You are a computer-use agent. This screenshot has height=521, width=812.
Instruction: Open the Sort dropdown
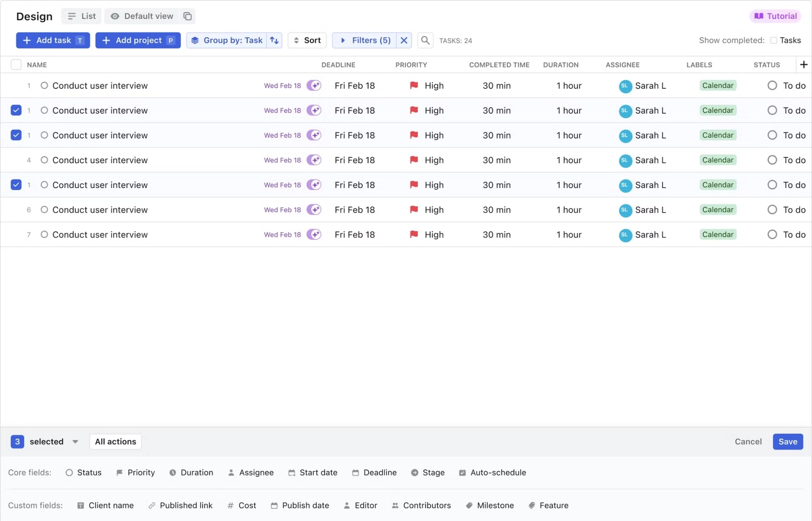(307, 40)
